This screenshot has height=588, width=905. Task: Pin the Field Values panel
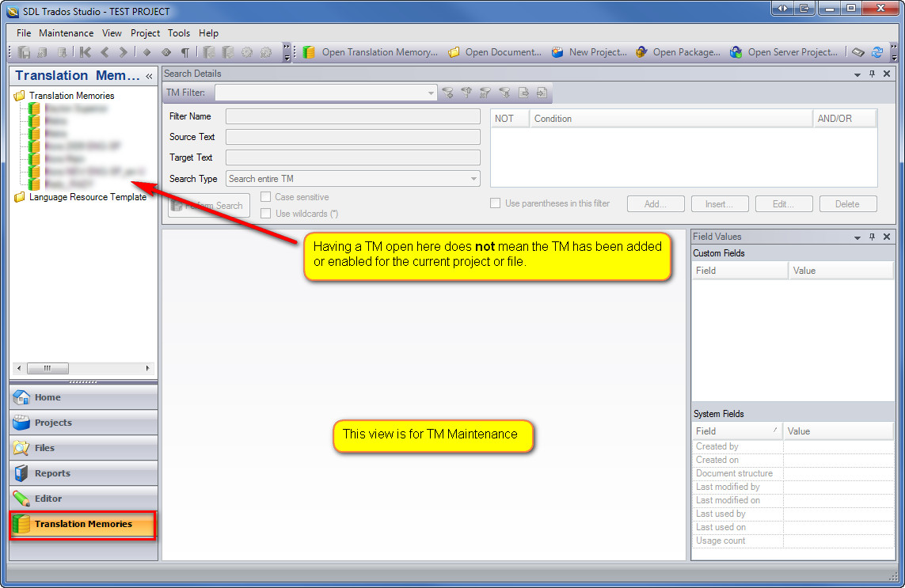[872, 237]
